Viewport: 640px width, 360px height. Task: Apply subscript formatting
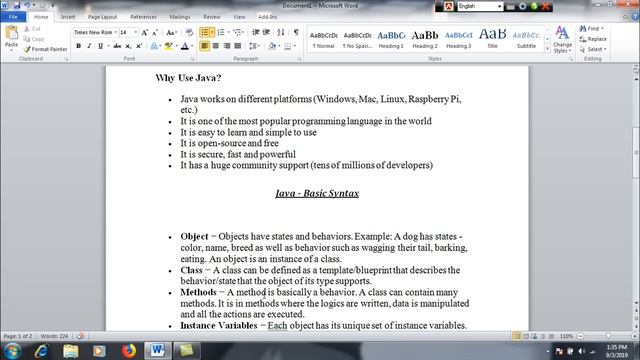tap(128, 46)
